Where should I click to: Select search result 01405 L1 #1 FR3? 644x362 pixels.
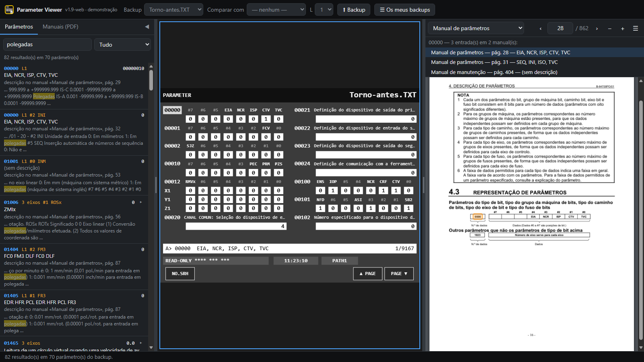pos(74,313)
